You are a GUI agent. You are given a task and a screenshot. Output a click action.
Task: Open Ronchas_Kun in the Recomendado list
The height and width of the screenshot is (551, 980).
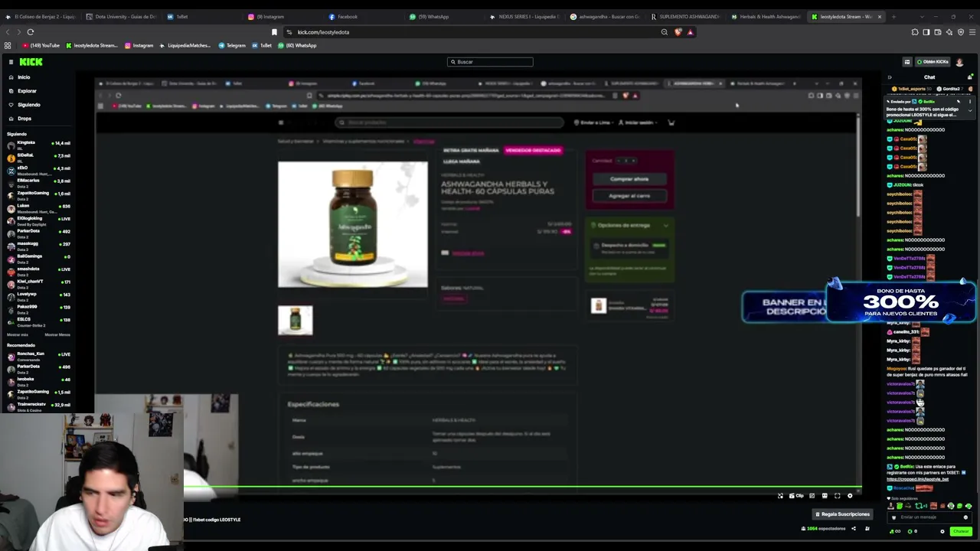(x=38, y=355)
